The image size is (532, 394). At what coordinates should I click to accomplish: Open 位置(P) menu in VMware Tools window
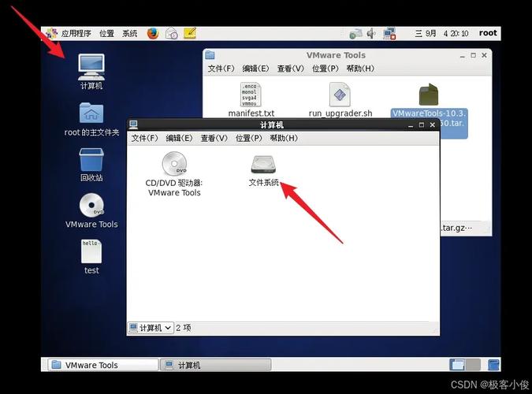(325, 69)
